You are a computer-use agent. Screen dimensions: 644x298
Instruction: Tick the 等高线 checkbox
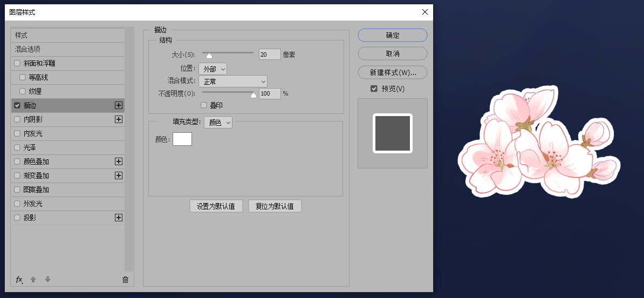point(22,77)
